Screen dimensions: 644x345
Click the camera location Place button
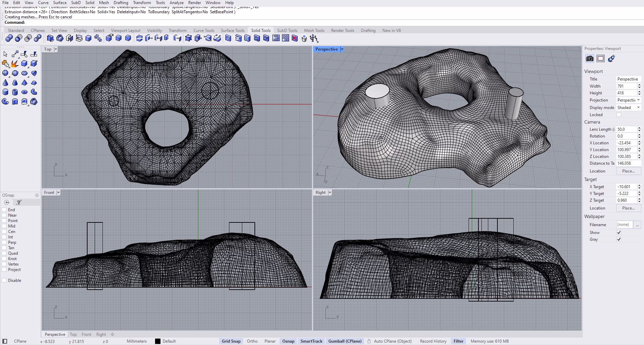coord(628,171)
